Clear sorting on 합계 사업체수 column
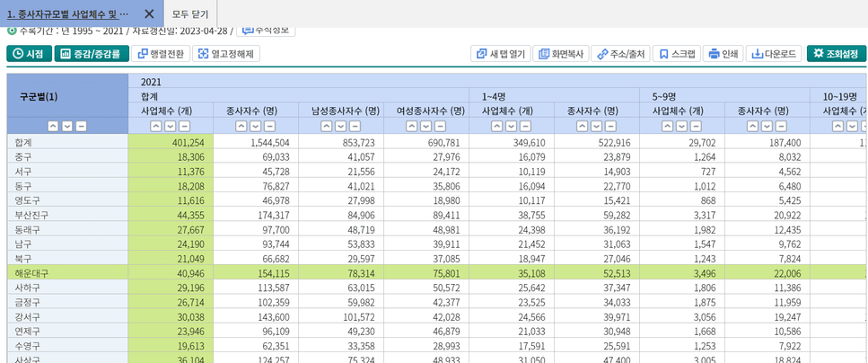Viewport: 868px width, 363px height. 184,127
